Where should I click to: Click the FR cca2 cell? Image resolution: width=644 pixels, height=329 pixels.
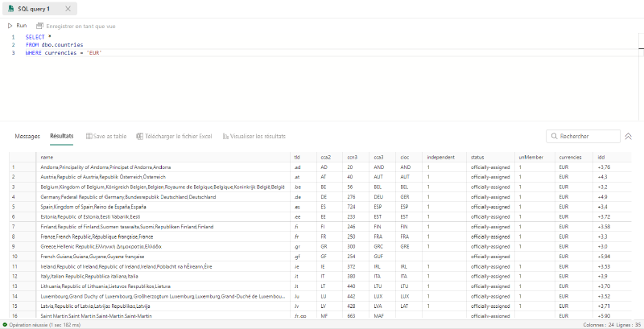point(330,236)
